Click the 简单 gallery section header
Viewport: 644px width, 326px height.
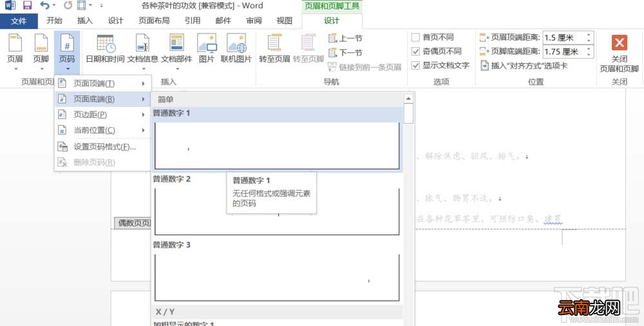pos(277,99)
